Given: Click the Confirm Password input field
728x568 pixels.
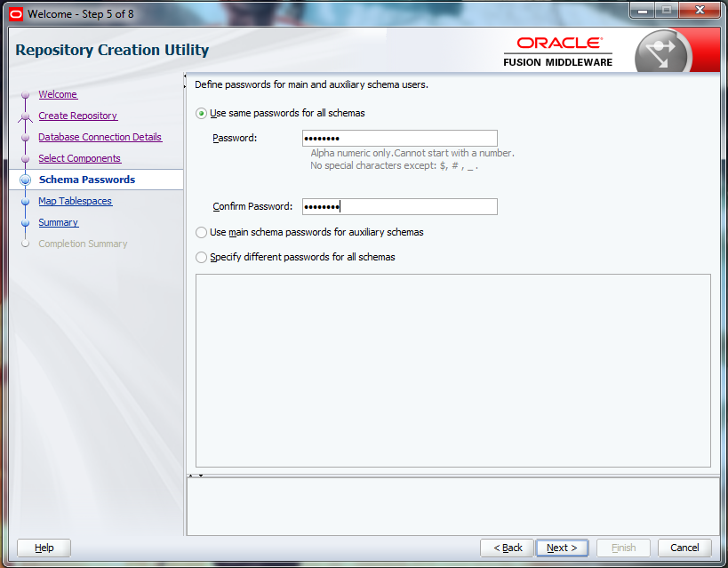Looking at the screenshot, I should point(400,207).
